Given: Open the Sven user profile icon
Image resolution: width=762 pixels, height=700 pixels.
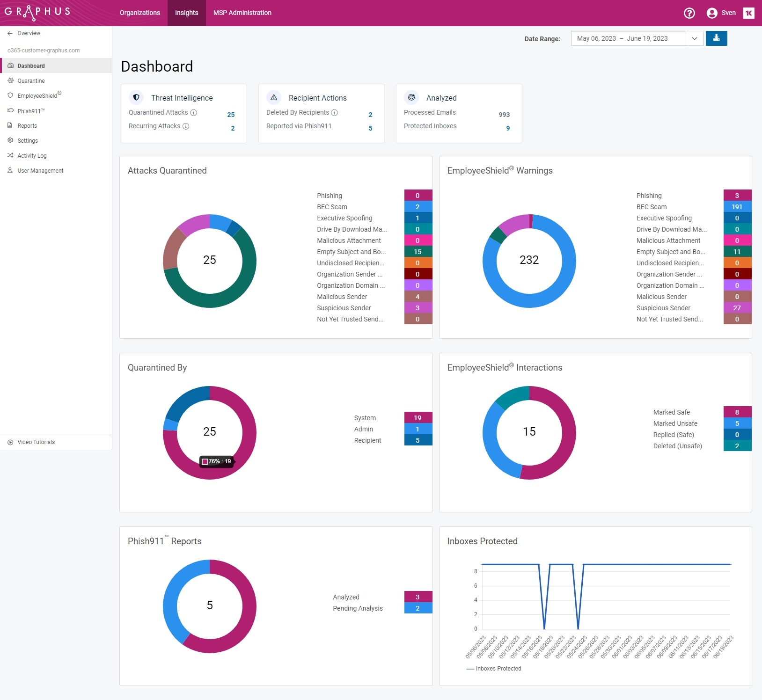Looking at the screenshot, I should (x=712, y=13).
